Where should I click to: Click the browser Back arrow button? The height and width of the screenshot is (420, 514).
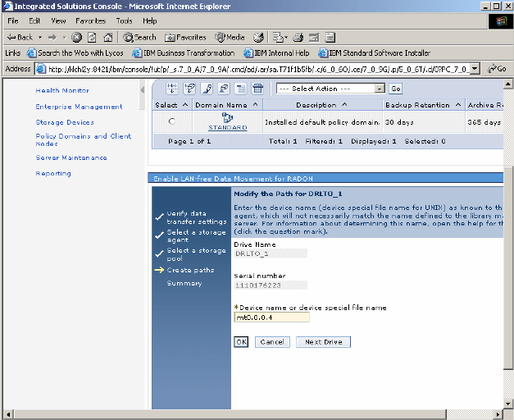point(20,38)
